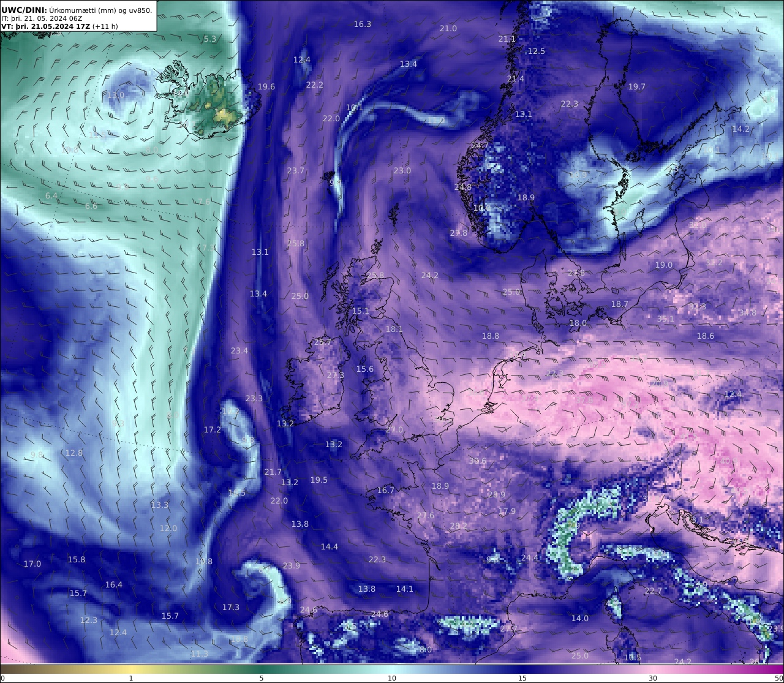Click the map value 12.3
Viewport: 784px width, 683px height.
click(x=89, y=621)
